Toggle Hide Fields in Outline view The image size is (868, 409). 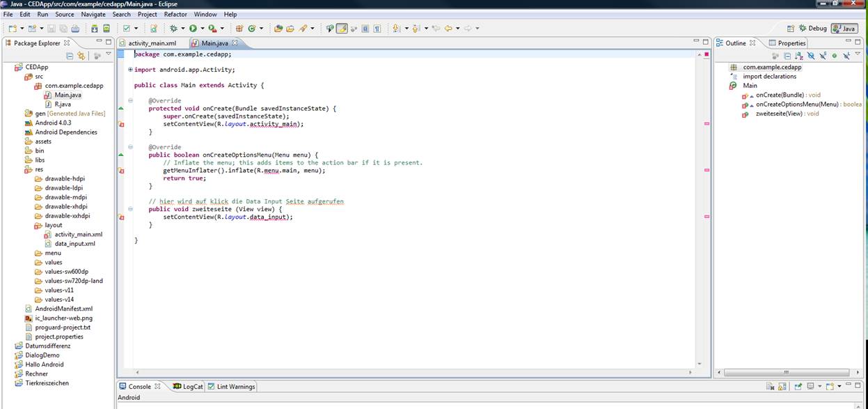[810, 56]
